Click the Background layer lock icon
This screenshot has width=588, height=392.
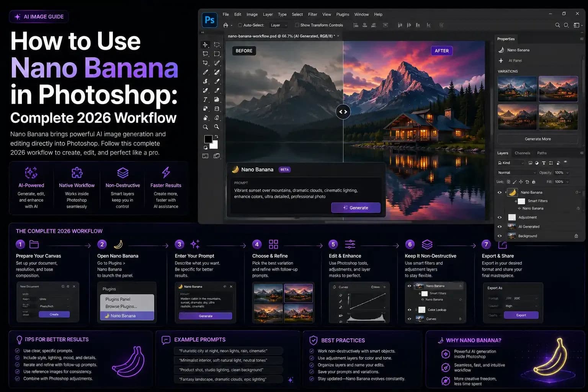576,236
